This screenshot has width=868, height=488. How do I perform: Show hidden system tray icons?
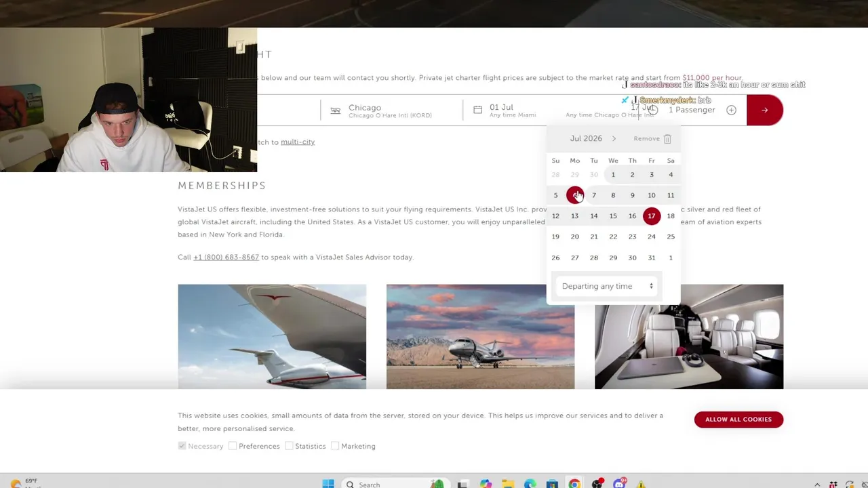(817, 485)
